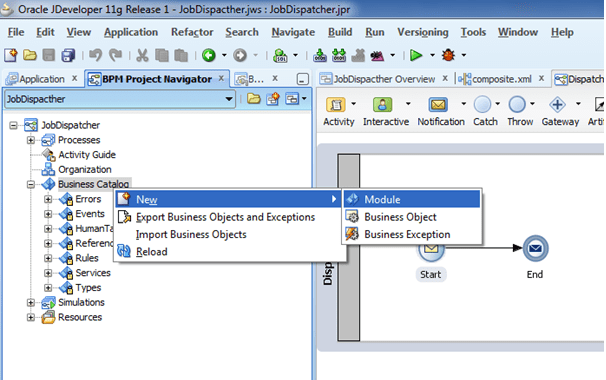Choose Business Object from the submenu

[412, 217]
